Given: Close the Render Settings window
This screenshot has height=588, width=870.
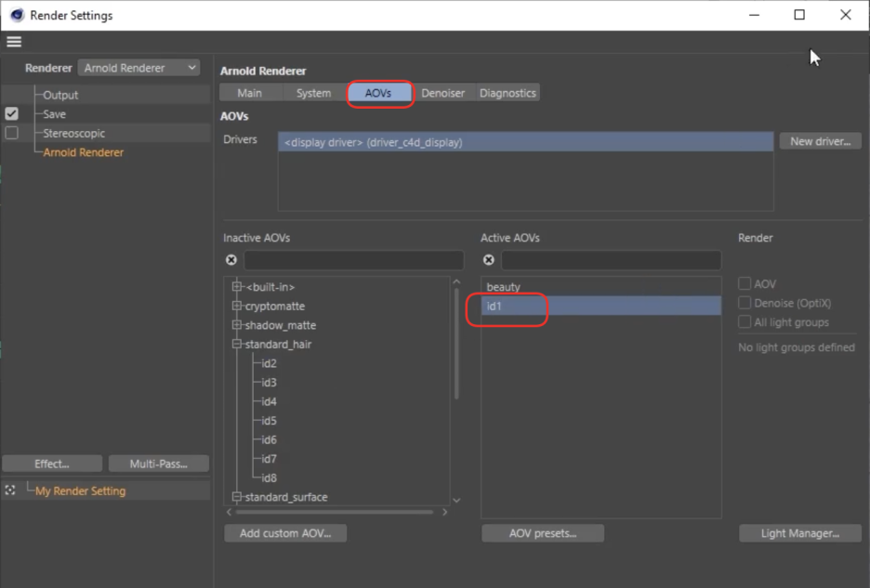Looking at the screenshot, I should (x=845, y=15).
